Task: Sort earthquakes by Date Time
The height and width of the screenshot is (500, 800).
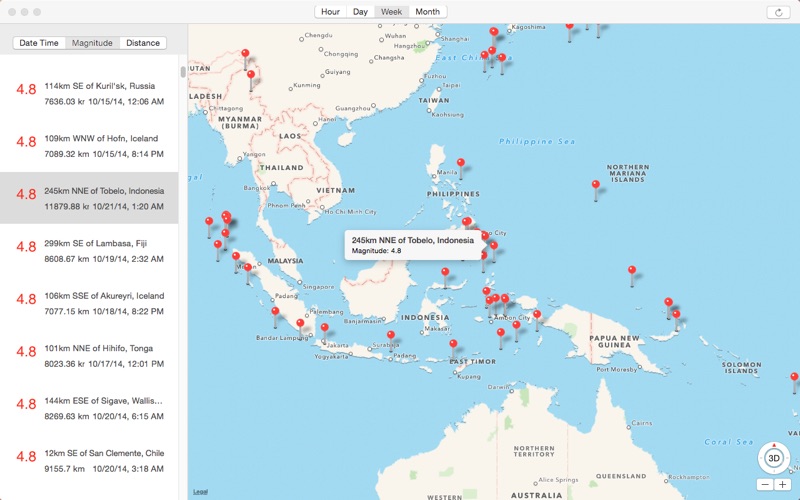Action: (39, 43)
